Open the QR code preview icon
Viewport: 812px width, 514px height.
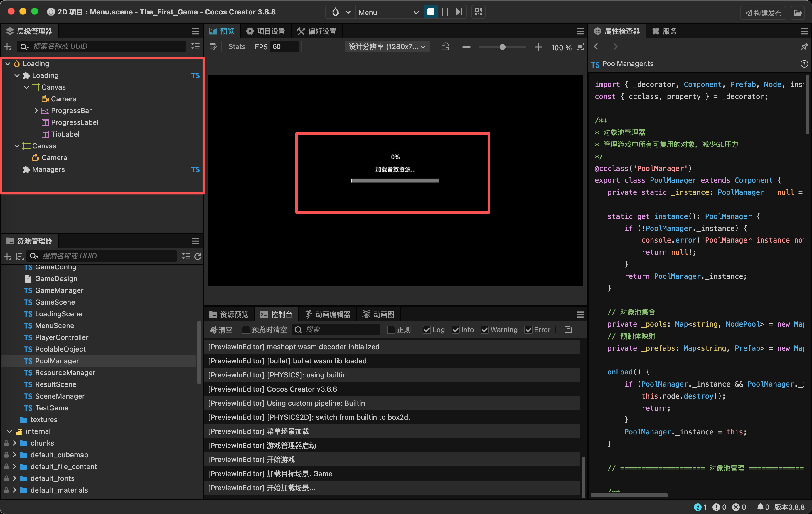(478, 12)
